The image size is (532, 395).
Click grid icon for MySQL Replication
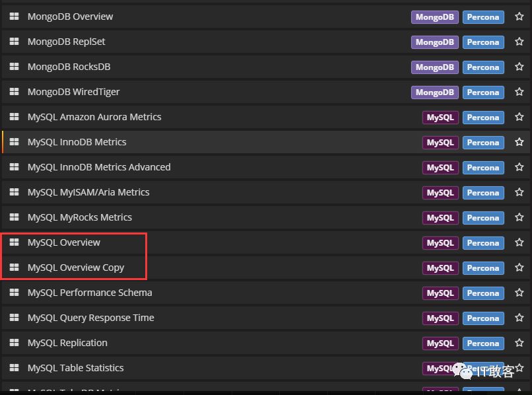[x=15, y=343]
